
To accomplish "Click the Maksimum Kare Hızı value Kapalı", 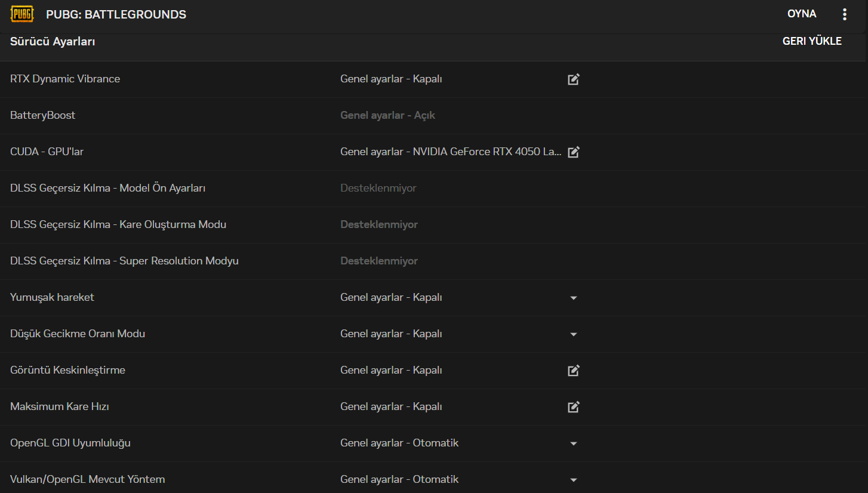I will tap(391, 406).
